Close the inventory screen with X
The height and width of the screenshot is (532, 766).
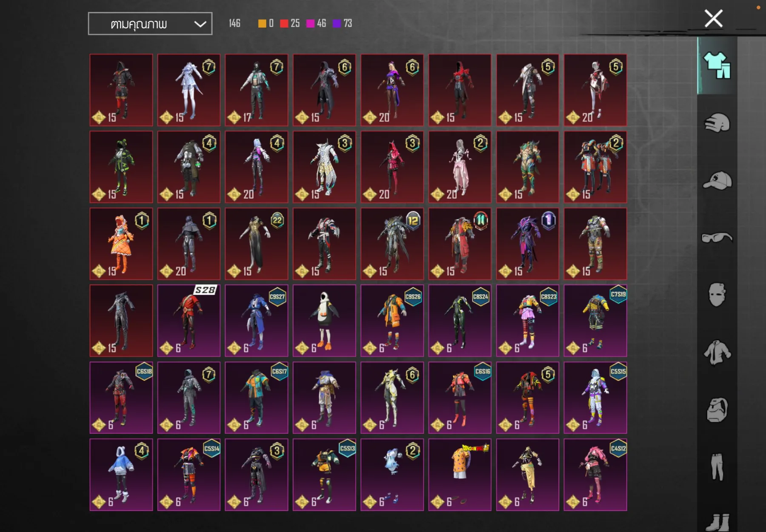coord(713,19)
